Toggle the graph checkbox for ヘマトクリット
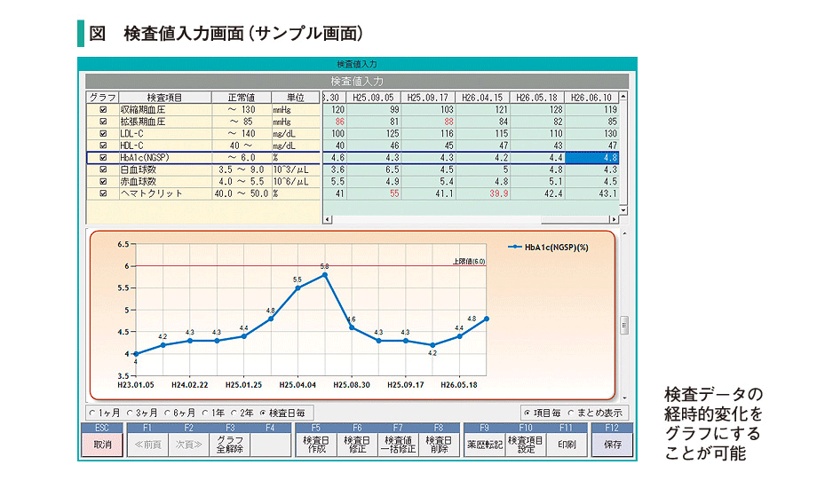This screenshot has width=817, height=504. point(103,193)
